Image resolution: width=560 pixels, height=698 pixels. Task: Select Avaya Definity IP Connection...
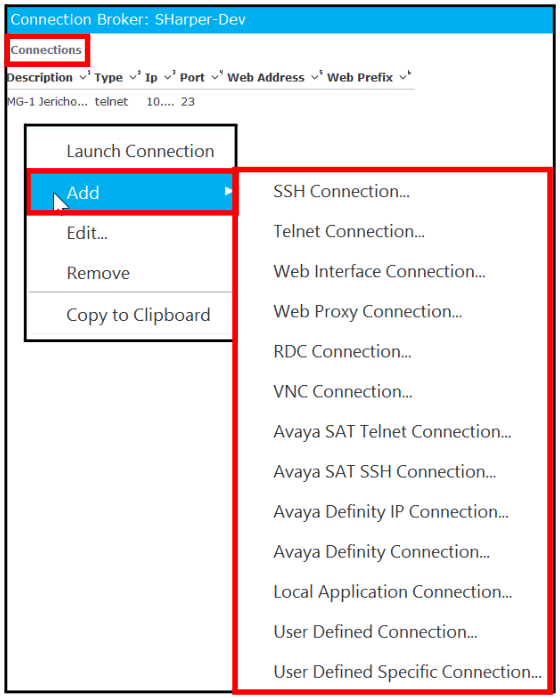point(390,512)
